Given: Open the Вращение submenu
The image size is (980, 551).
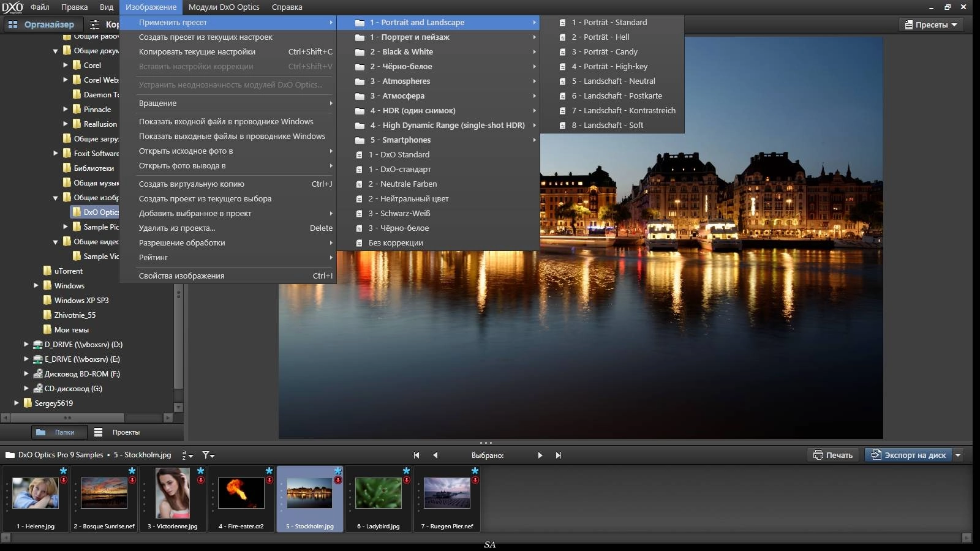Looking at the screenshot, I should (228, 103).
